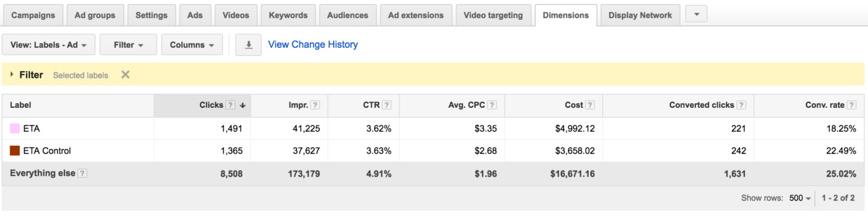Open the Filter dropdown menu
The image size is (868, 223).
pyautogui.click(x=128, y=45)
